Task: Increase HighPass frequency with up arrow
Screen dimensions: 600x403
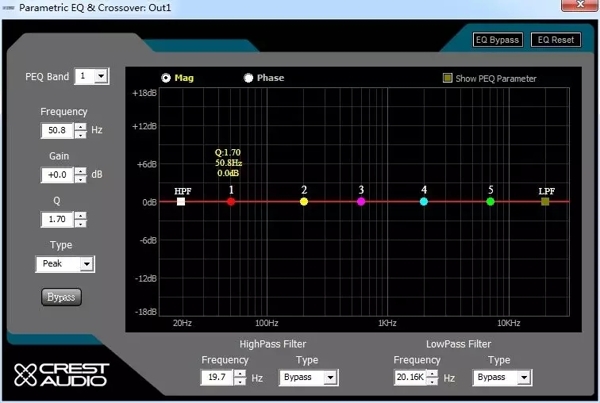Action: 240,374
